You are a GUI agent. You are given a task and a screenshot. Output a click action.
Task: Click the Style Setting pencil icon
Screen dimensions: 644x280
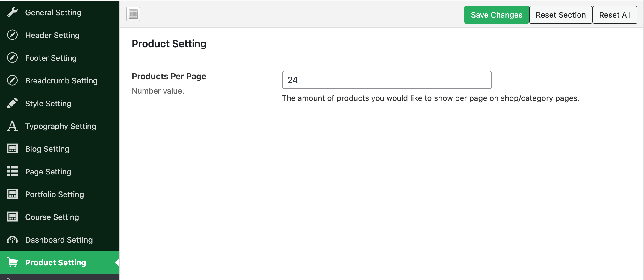(x=13, y=103)
